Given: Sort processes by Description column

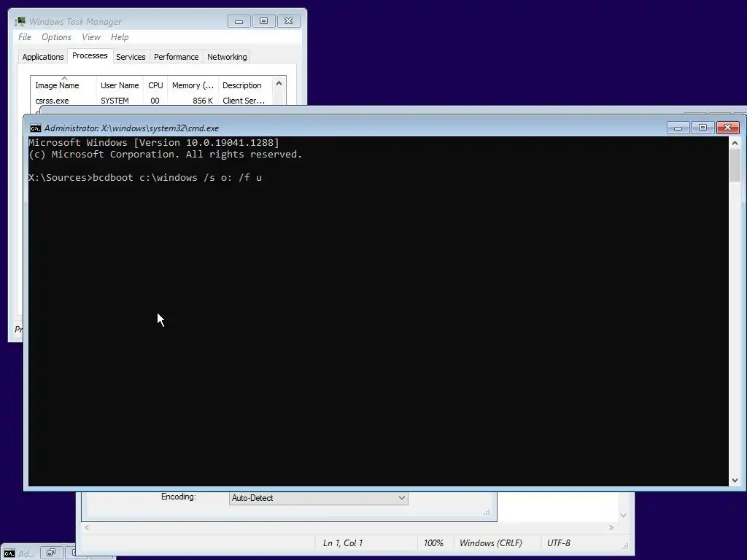Looking at the screenshot, I should coord(245,85).
